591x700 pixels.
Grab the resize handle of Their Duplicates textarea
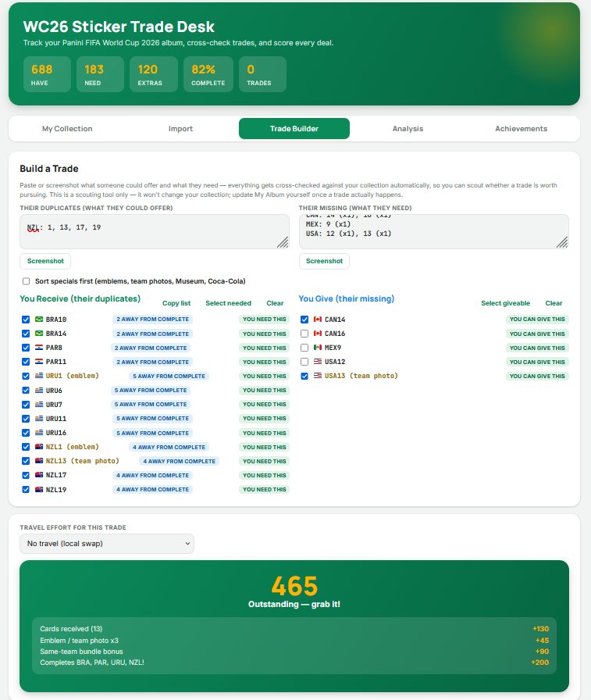[x=283, y=242]
